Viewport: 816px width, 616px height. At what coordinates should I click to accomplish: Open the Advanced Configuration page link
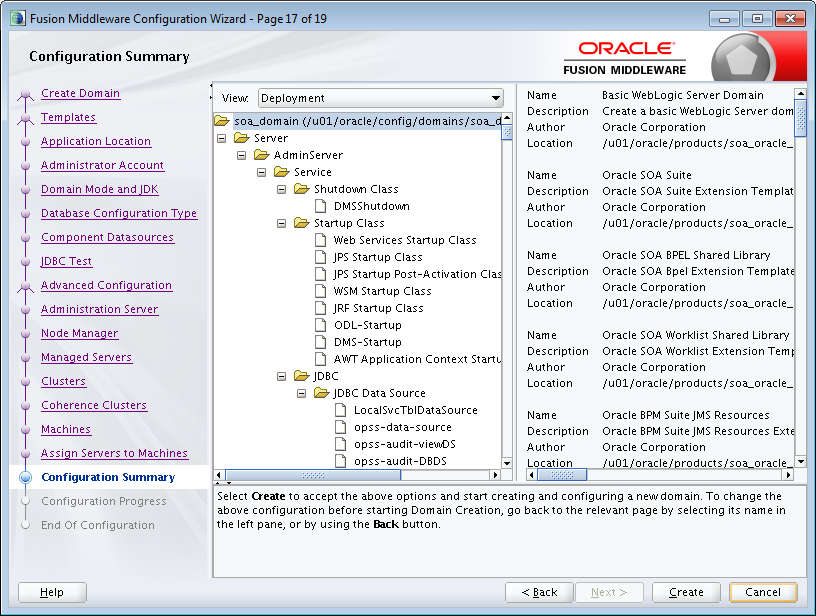106,285
